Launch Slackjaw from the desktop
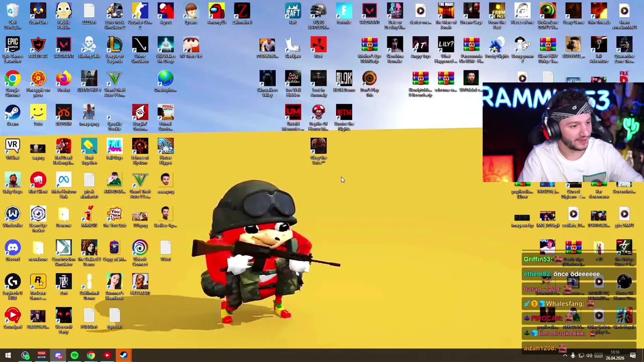 pyautogui.click(x=293, y=48)
